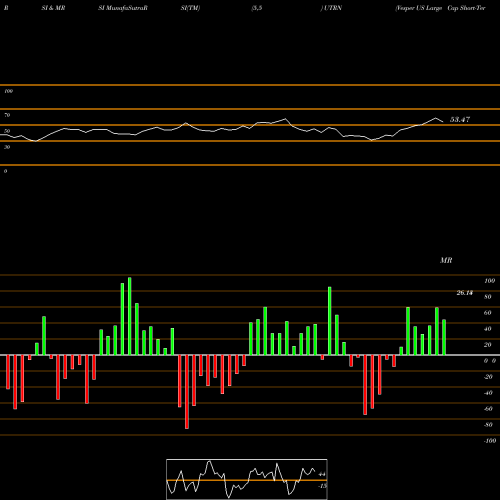Viewport: 500px width, 500px height.
Task: Click the MR axis label -100
Action: [490, 441]
